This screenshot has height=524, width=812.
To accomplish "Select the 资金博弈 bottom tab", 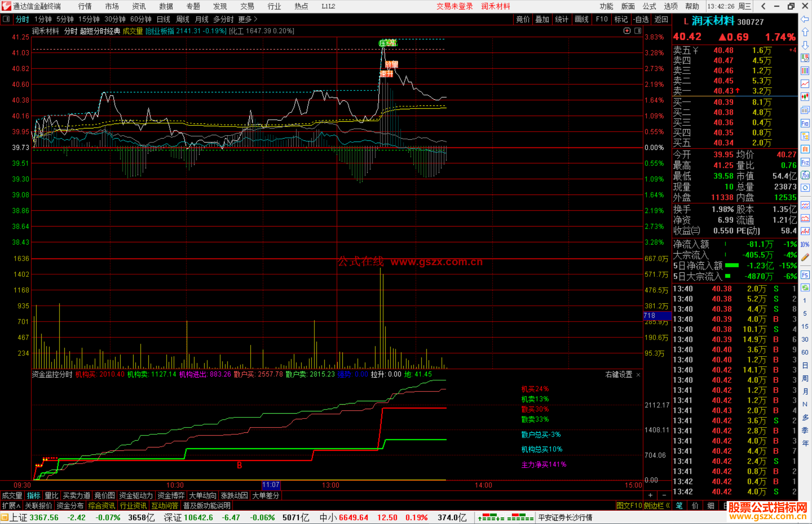I will pyautogui.click(x=171, y=495).
